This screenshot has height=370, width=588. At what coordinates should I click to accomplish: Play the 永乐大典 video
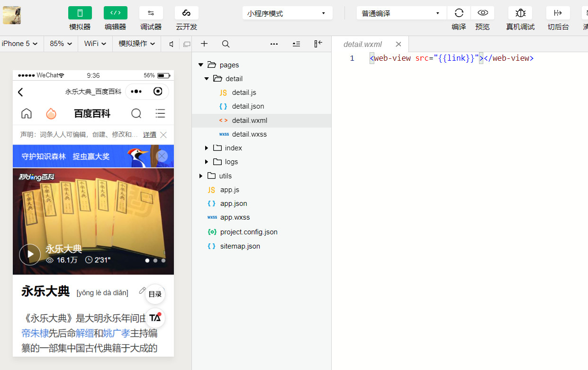[x=30, y=254]
